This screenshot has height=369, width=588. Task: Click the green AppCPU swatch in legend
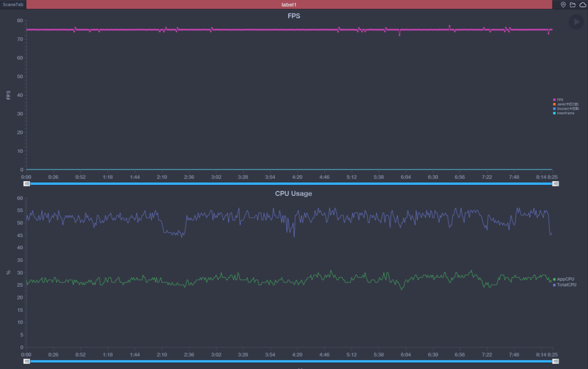click(554, 280)
